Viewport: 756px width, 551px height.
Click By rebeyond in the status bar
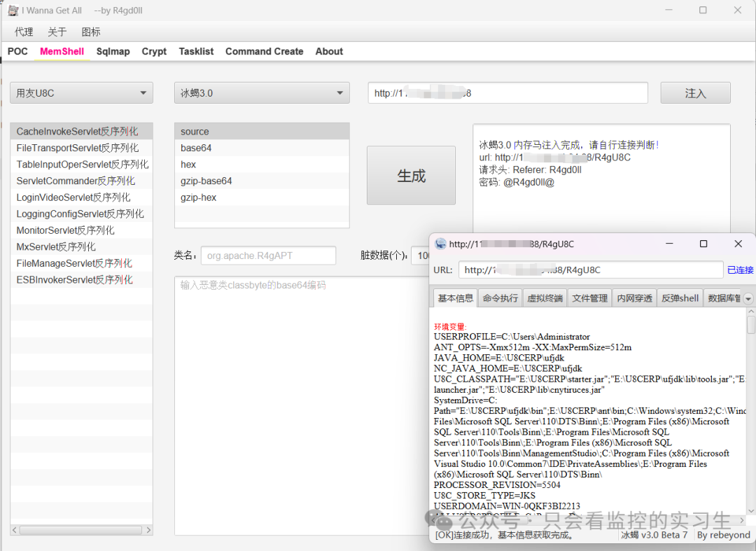723,535
